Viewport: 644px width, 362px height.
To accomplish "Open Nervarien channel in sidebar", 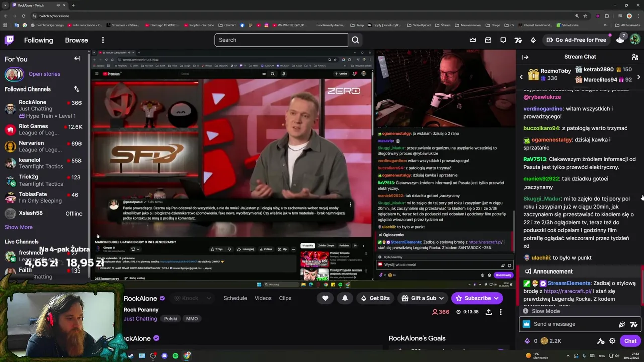I will point(44,146).
